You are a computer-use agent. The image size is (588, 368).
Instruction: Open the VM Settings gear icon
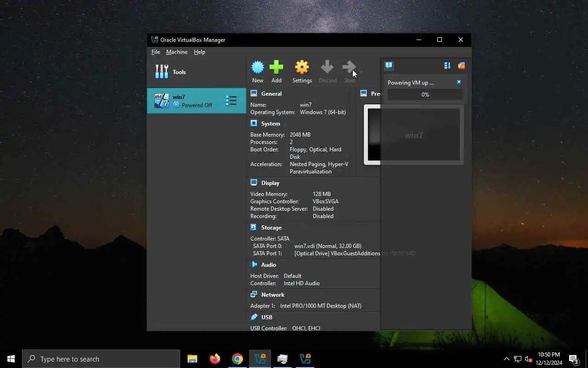click(302, 67)
